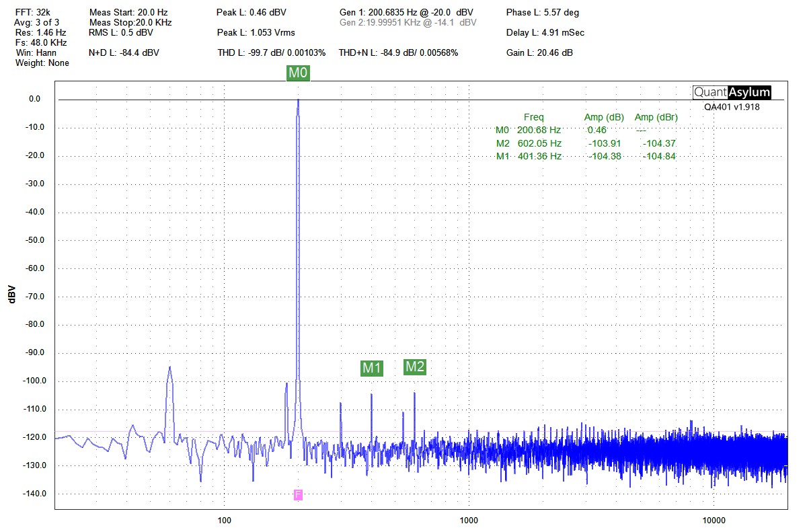The height and width of the screenshot is (532, 807).
Task: Select the green M1 marker flag
Action: click(372, 368)
